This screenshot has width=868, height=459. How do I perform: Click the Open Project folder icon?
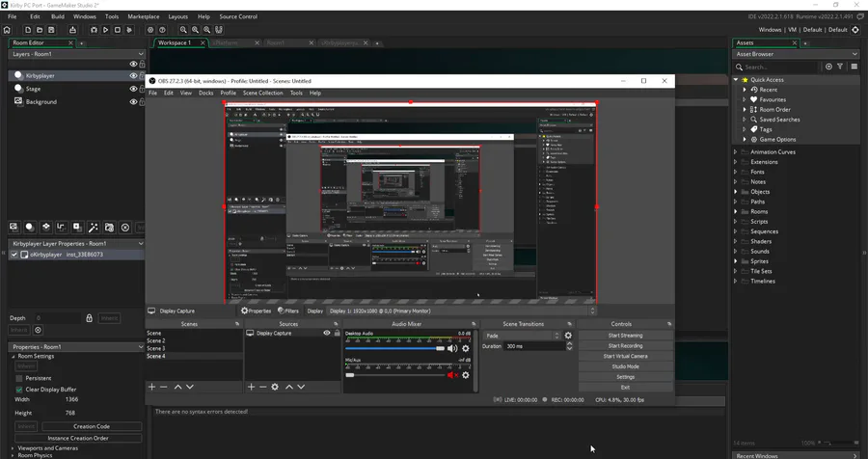[40, 30]
